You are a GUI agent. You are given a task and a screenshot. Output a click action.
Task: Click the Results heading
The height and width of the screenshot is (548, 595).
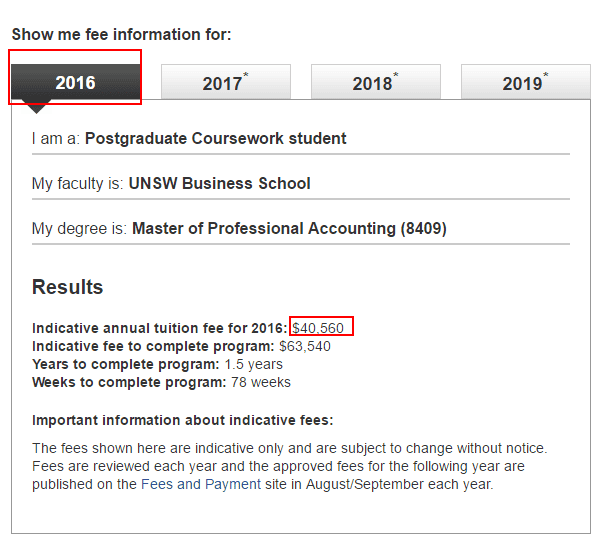coord(68,287)
